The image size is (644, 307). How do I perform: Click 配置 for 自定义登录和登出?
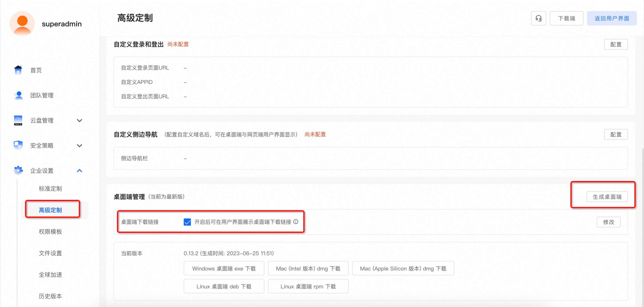(616, 44)
